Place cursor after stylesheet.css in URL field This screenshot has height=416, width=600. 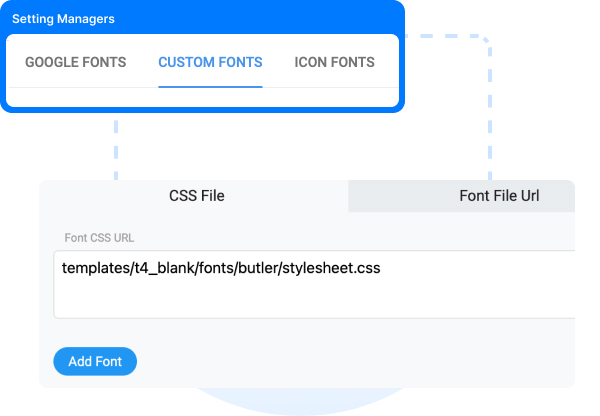(382, 268)
